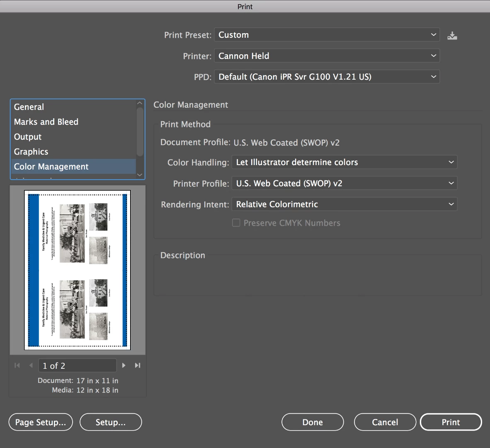490x448 pixels.
Task: Click the Setup button
Action: (111, 422)
